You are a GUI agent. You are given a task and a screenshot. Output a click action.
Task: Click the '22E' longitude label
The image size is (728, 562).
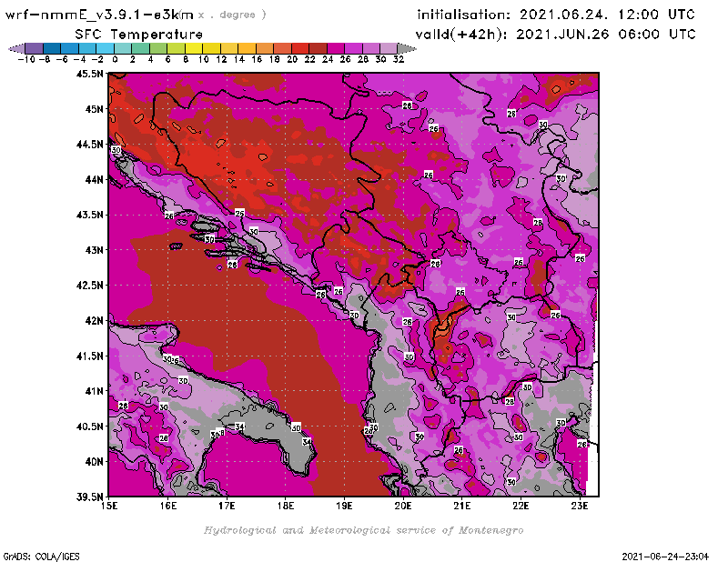pos(521,506)
